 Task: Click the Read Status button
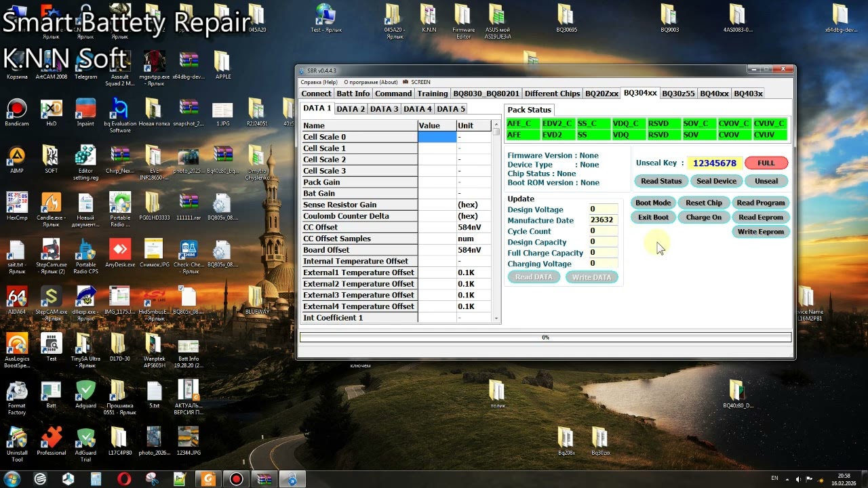(x=661, y=181)
